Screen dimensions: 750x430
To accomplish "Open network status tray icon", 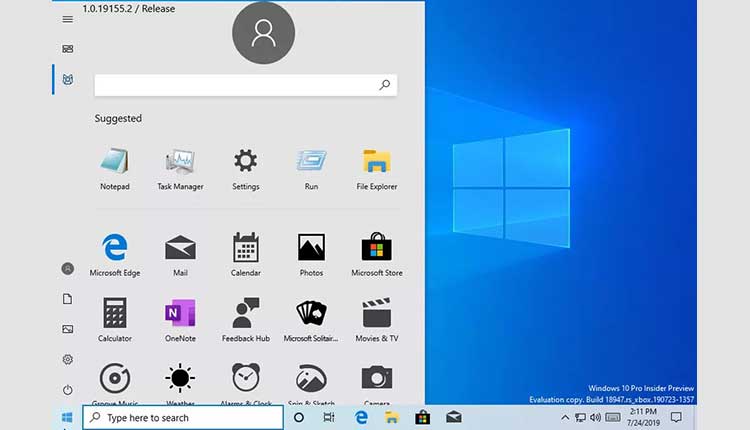I will pos(580,418).
